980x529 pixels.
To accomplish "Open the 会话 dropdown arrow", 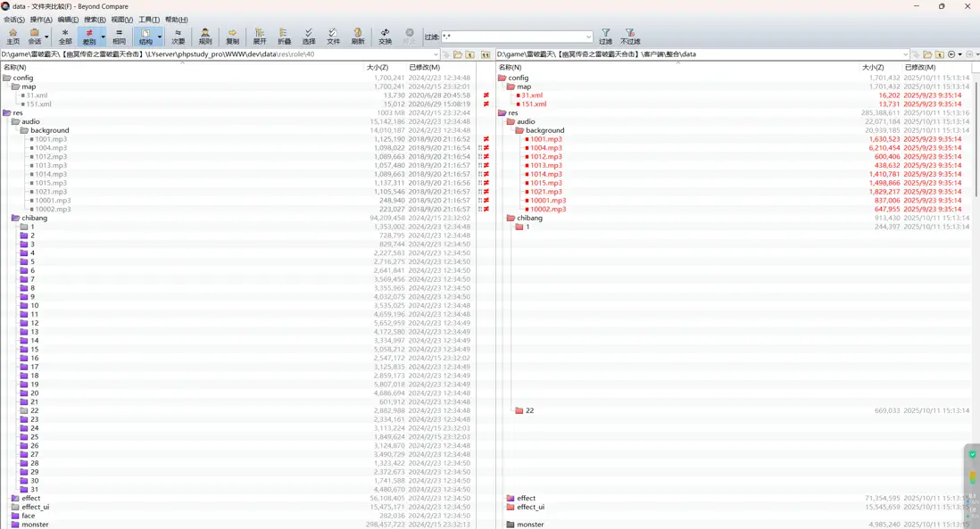I will pos(46,37).
